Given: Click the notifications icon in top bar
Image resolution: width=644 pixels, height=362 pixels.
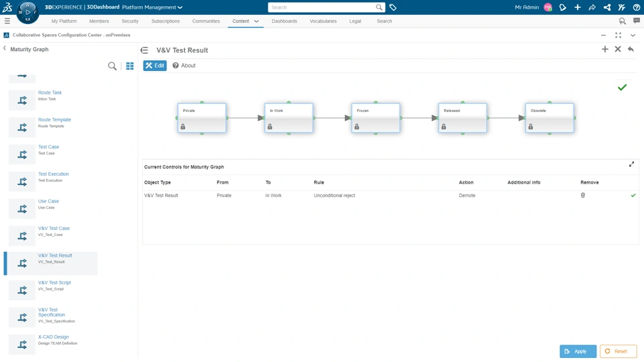Looking at the screenshot, I should tap(563, 7).
